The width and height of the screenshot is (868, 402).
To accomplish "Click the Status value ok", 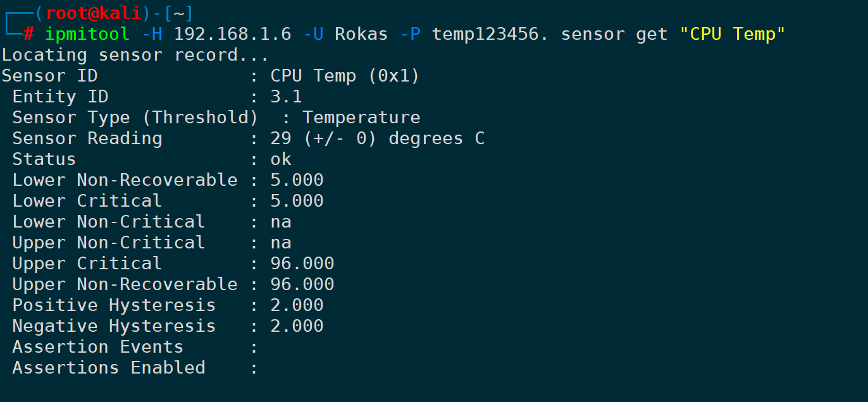I will pos(281,159).
